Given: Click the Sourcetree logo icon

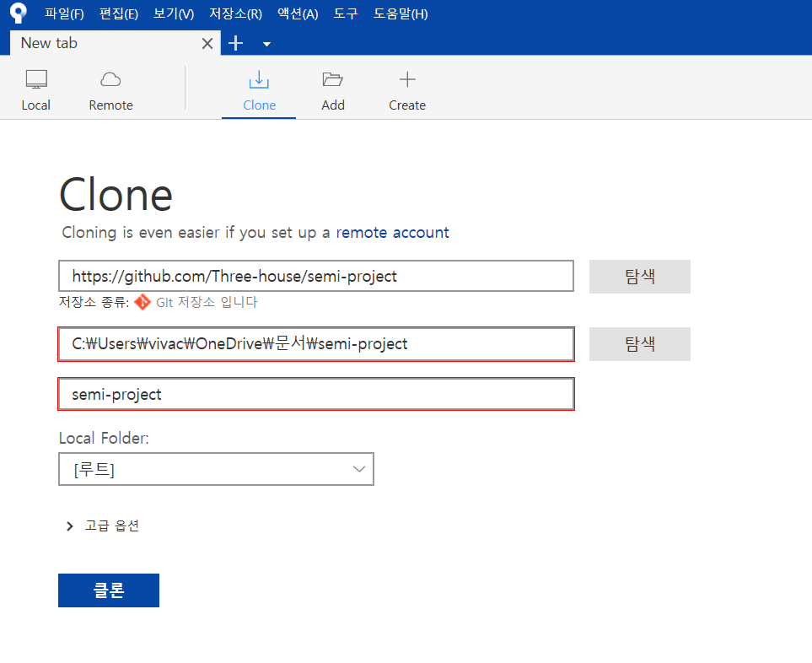Looking at the screenshot, I should (18, 13).
